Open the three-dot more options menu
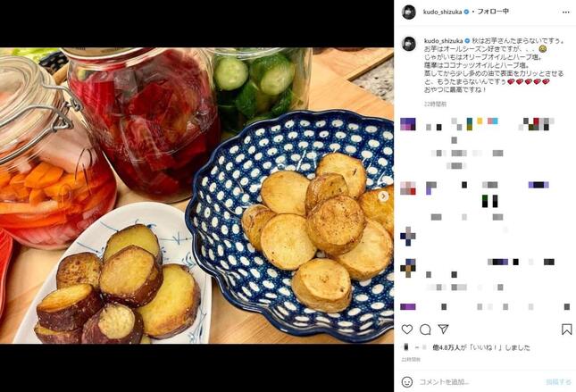576x392 pixels. coord(565,13)
